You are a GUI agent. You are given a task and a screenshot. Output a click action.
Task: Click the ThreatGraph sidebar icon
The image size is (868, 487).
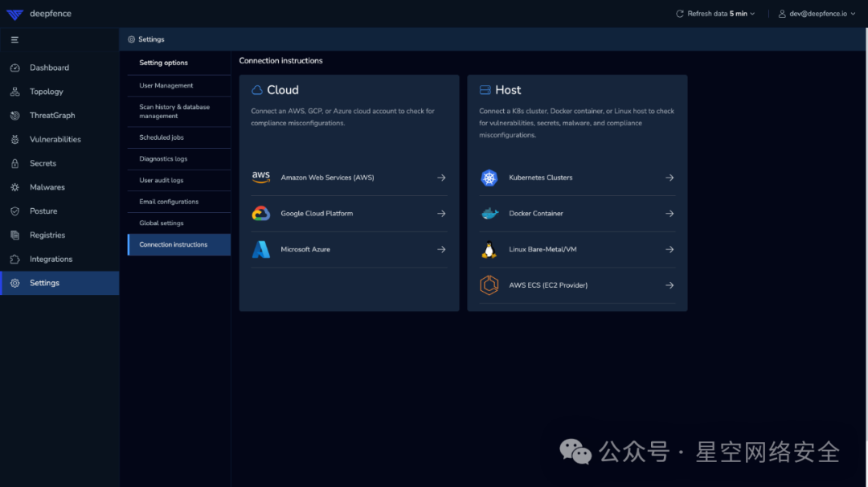[x=15, y=115]
